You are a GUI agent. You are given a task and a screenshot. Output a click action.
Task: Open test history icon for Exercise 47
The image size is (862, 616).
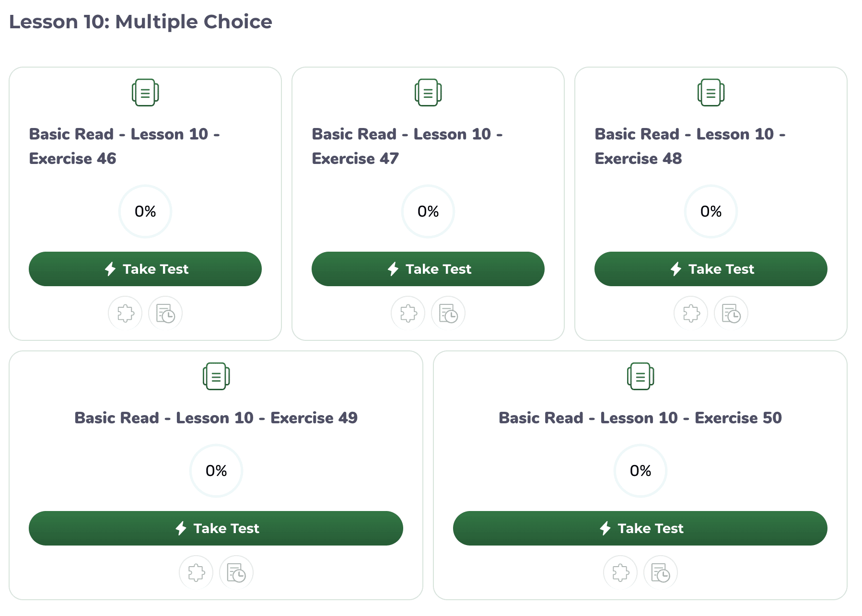tap(448, 314)
